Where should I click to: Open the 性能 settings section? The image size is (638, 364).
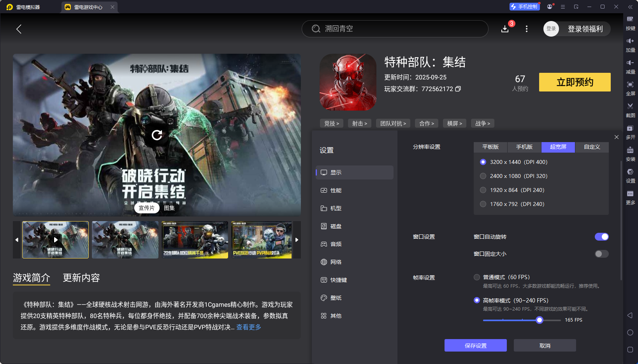click(x=336, y=190)
